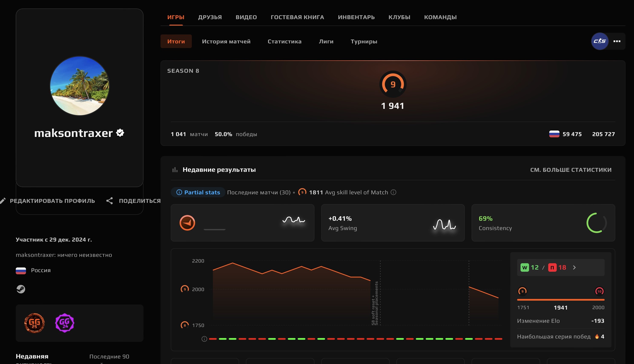Click the Partial stats info pill
Viewport: 634px width, 364px height.
point(198,192)
